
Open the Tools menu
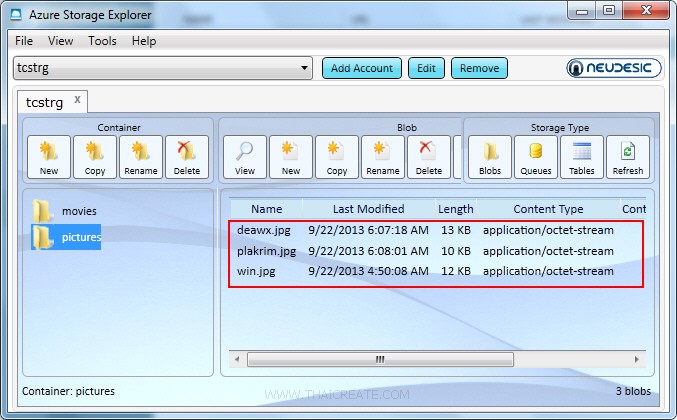(102, 41)
